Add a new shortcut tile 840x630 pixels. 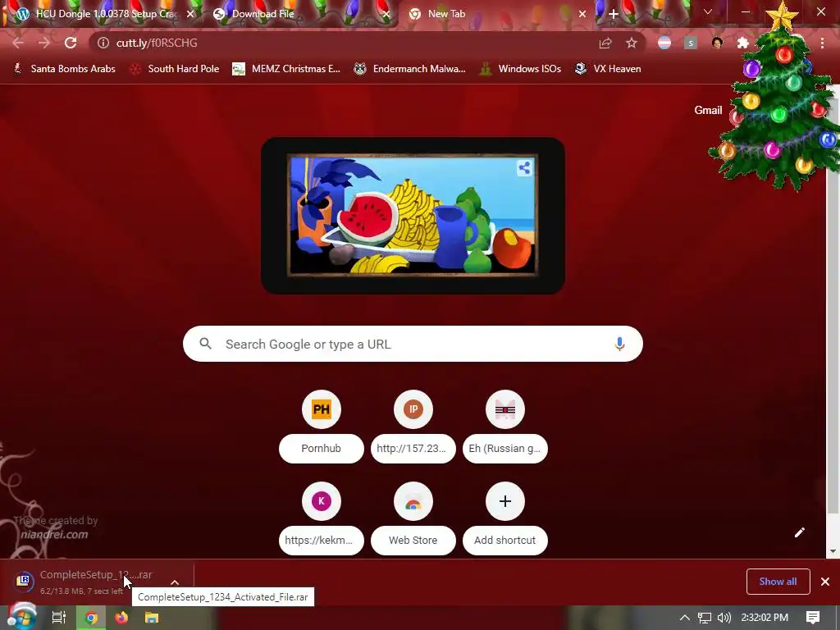[x=504, y=518]
